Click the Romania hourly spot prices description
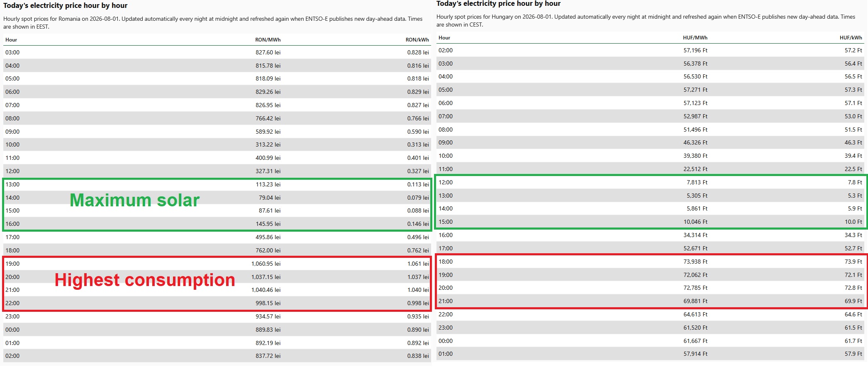Image resolution: width=868 pixels, height=367 pixels. [x=213, y=23]
